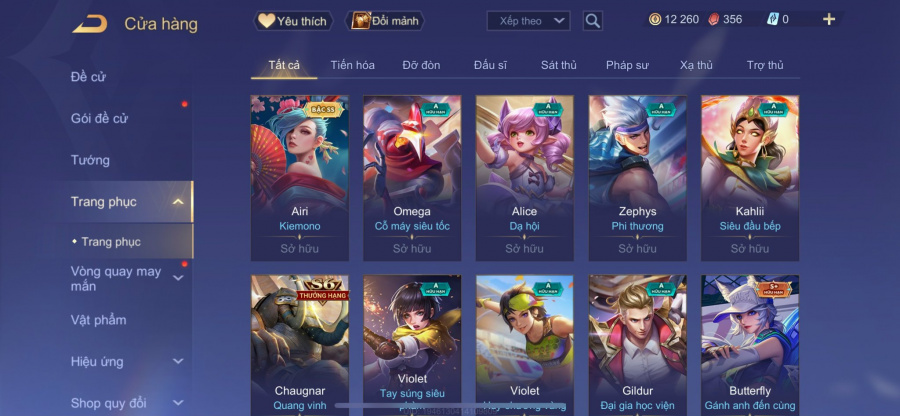This screenshot has width=900, height=416.
Task: Open Gói đề cử in the sidebar
Action: tap(99, 119)
